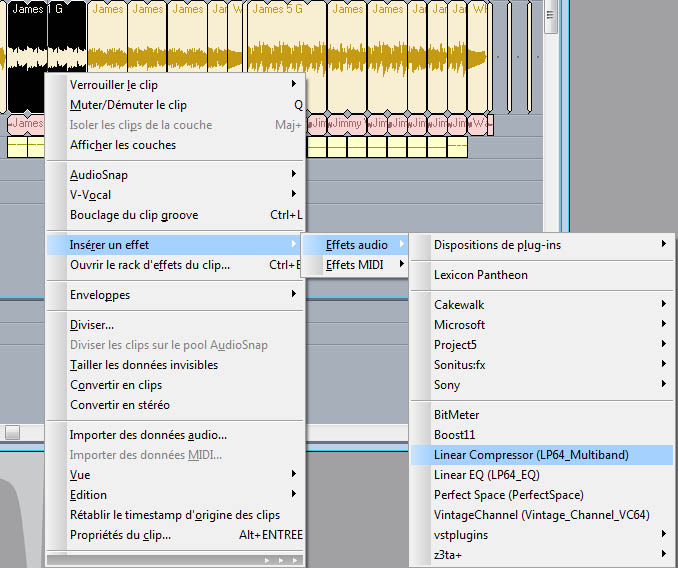Click the small square button at track pane bottom-left
The width and height of the screenshot is (678, 568).
(x=12, y=432)
